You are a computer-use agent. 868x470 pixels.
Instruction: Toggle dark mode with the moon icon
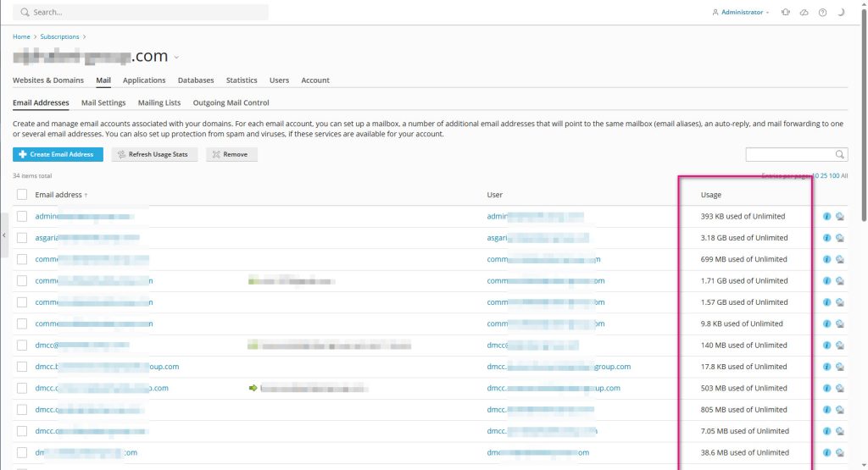point(841,13)
